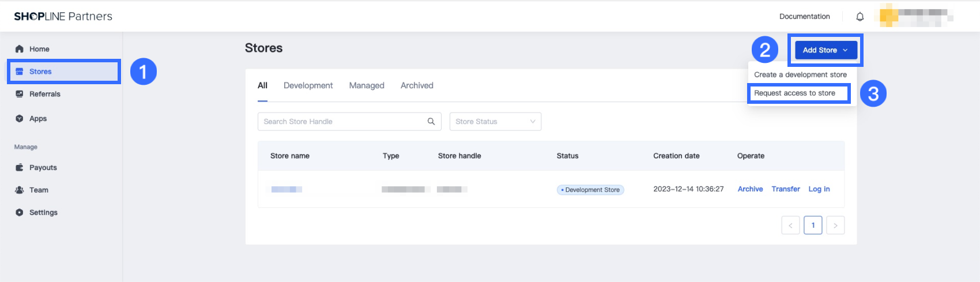The height and width of the screenshot is (282, 980).
Task: Select Request access to store option
Action: [x=794, y=93]
